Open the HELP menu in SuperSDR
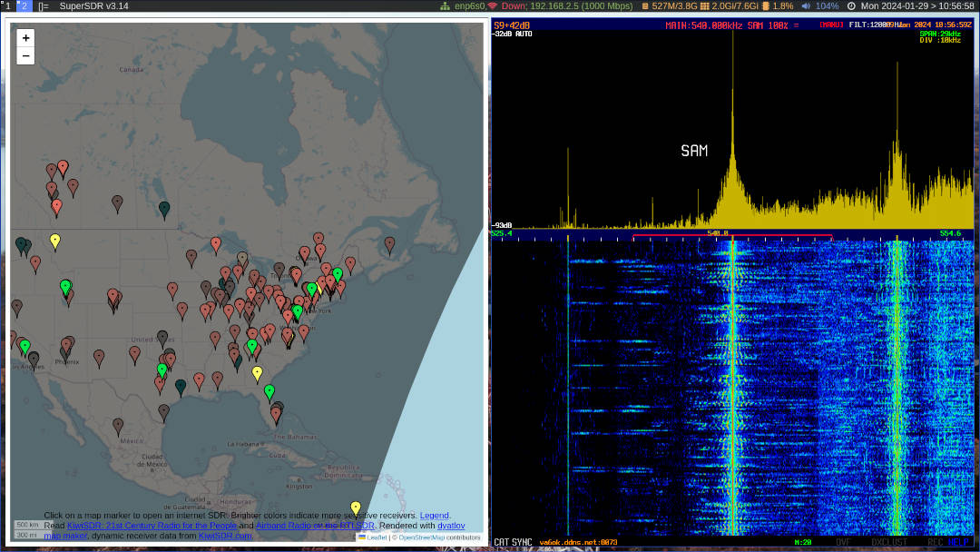 pos(959,542)
